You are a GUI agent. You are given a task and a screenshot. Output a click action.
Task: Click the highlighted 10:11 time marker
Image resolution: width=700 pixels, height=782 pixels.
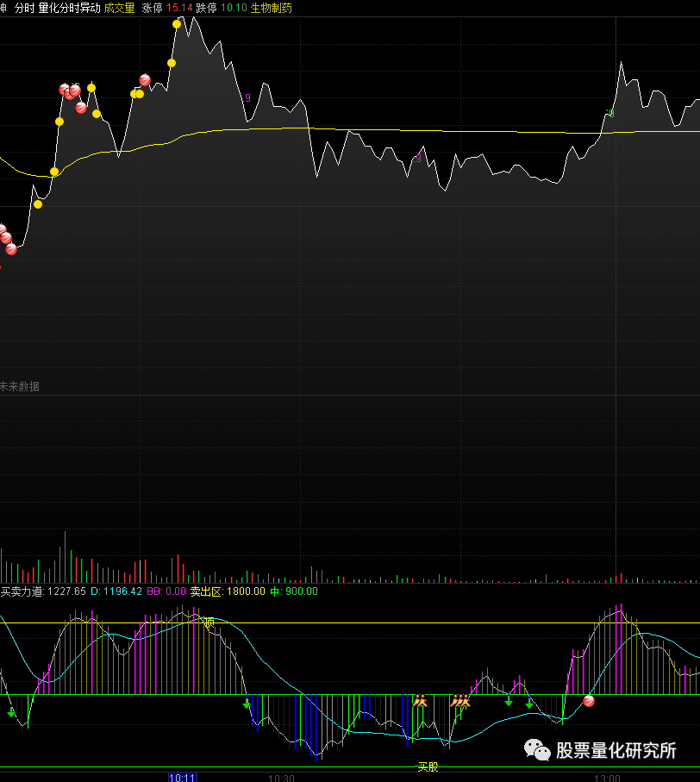pos(182,777)
